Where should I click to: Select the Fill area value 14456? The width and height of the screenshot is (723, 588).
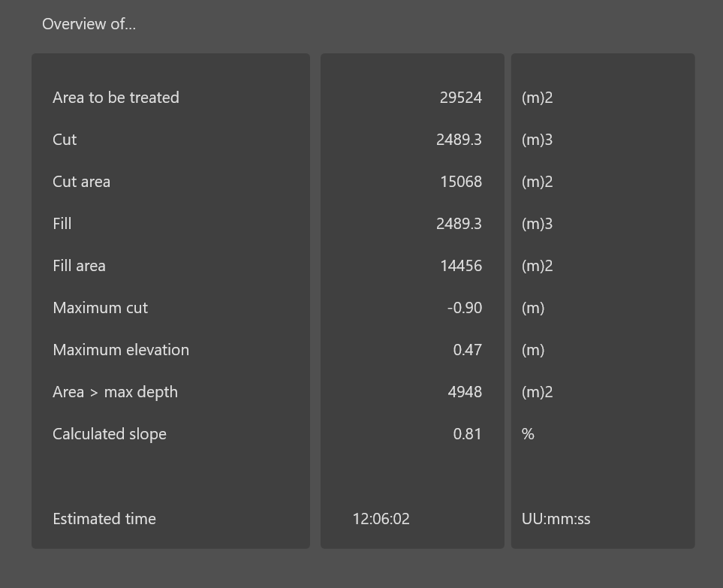coord(461,266)
